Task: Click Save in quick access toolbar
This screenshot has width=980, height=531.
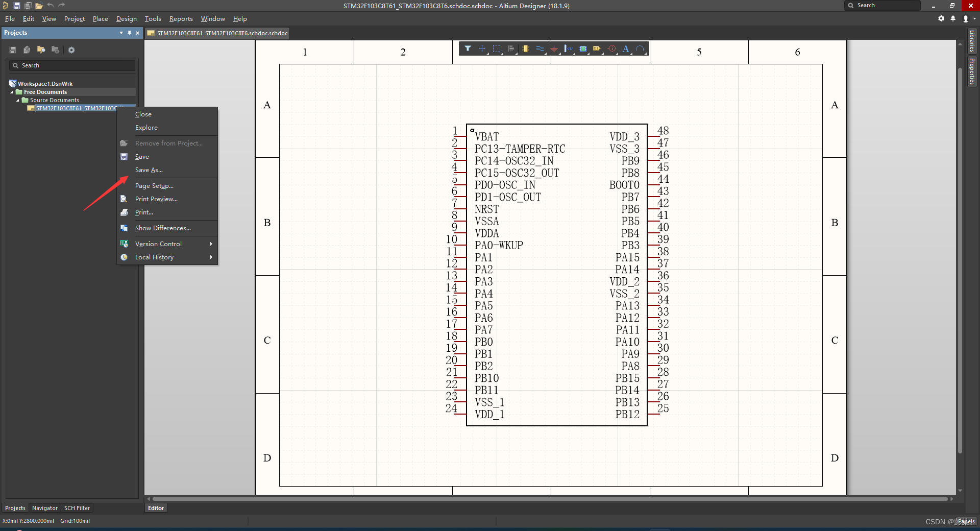Action: click(x=16, y=6)
